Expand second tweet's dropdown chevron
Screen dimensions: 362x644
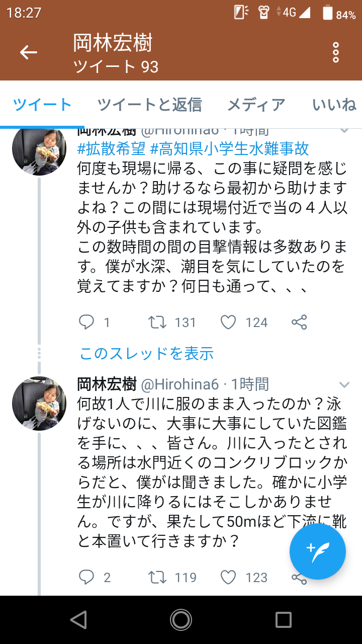point(344,385)
